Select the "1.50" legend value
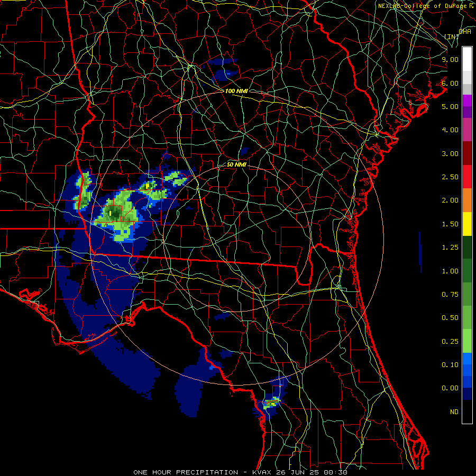This screenshot has width=476, height=476. click(450, 224)
